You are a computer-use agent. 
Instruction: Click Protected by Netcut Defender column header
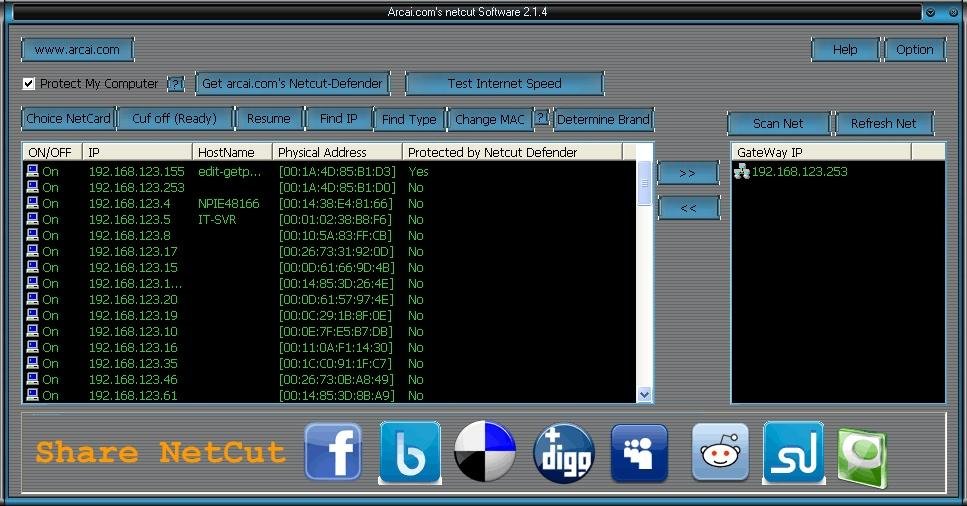pyautogui.click(x=512, y=152)
